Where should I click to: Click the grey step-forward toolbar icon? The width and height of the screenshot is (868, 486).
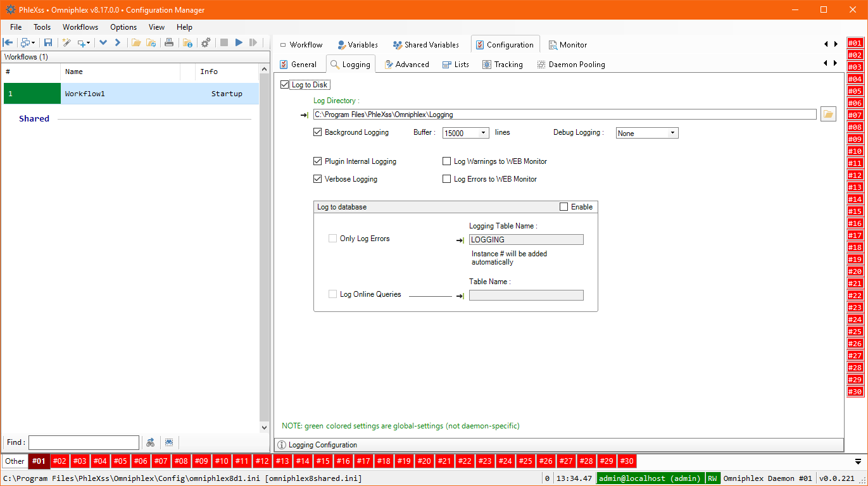[253, 42]
